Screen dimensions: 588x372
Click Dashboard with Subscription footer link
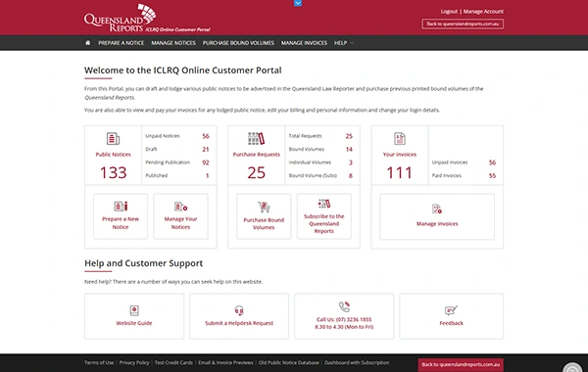(357, 362)
